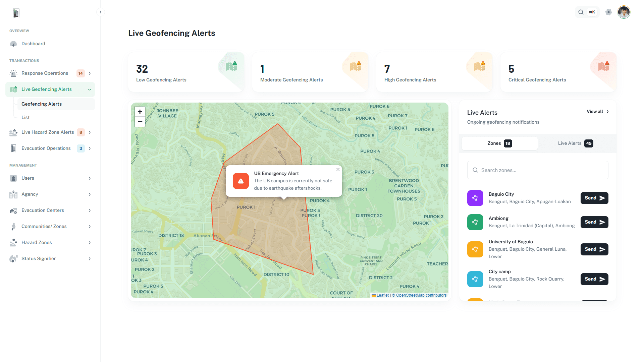Open Dashboard menu item
The height and width of the screenshot is (362, 644).
(50, 44)
